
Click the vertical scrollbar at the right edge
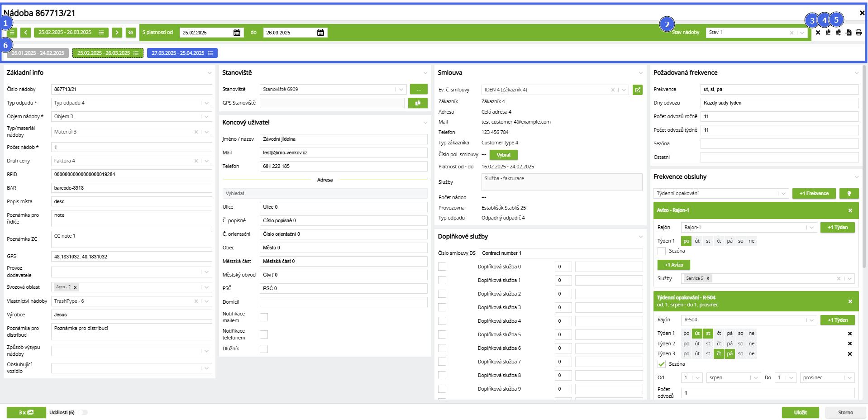[864, 167]
